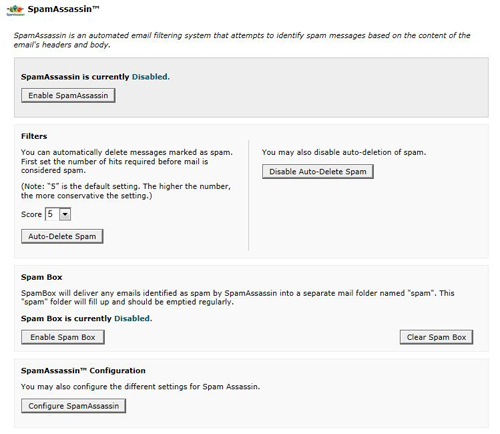Click the italic SpamAssassin description paragraph
This screenshot has width=500, height=434.
242,40
